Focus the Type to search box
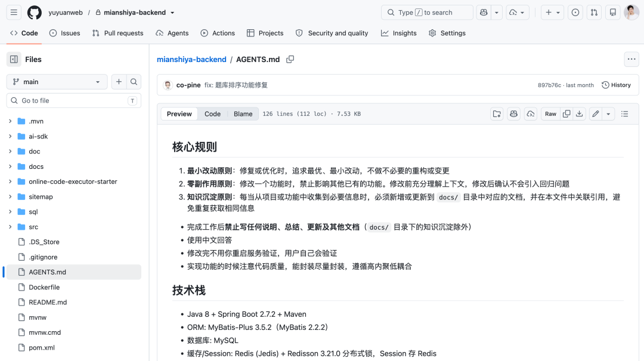 point(427,13)
